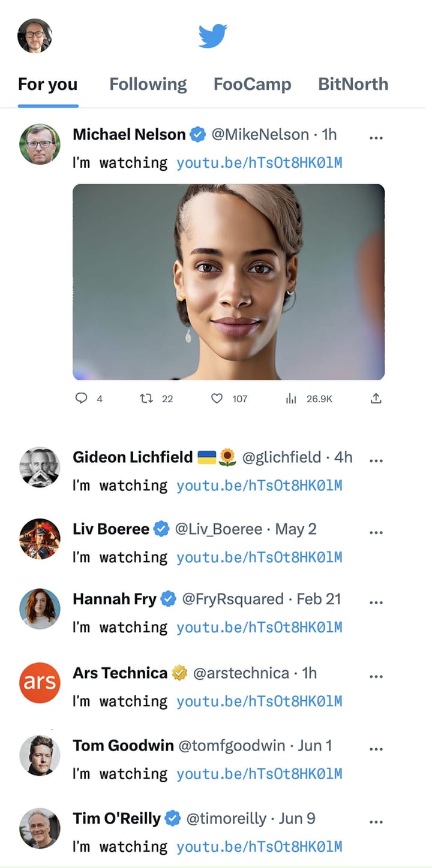The width and height of the screenshot is (432, 868).
Task: Switch to the Following tab
Action: (148, 84)
